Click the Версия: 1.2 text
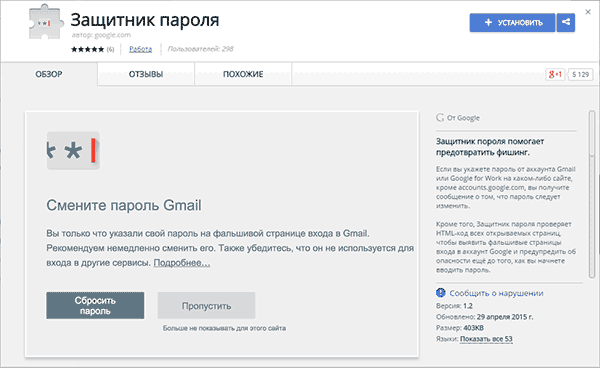Image resolution: width=600 pixels, height=368 pixels. coord(454,306)
